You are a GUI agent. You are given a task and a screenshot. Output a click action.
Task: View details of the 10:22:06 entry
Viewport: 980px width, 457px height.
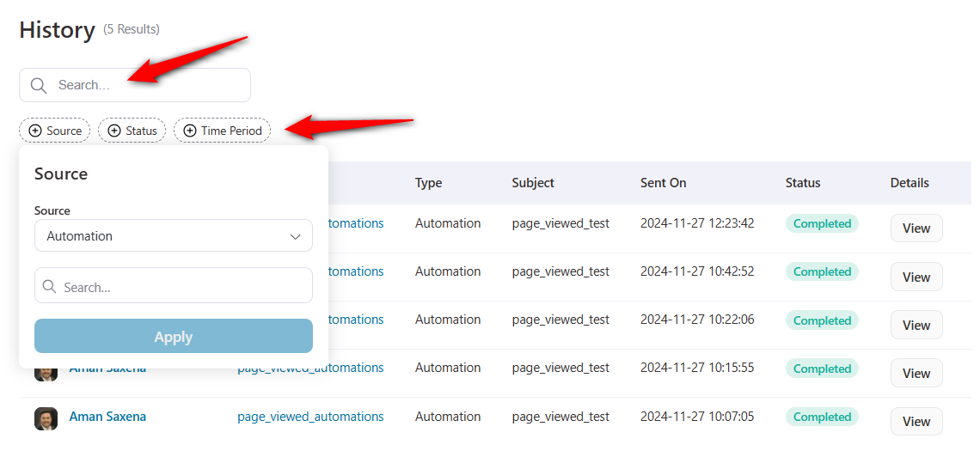(x=916, y=325)
